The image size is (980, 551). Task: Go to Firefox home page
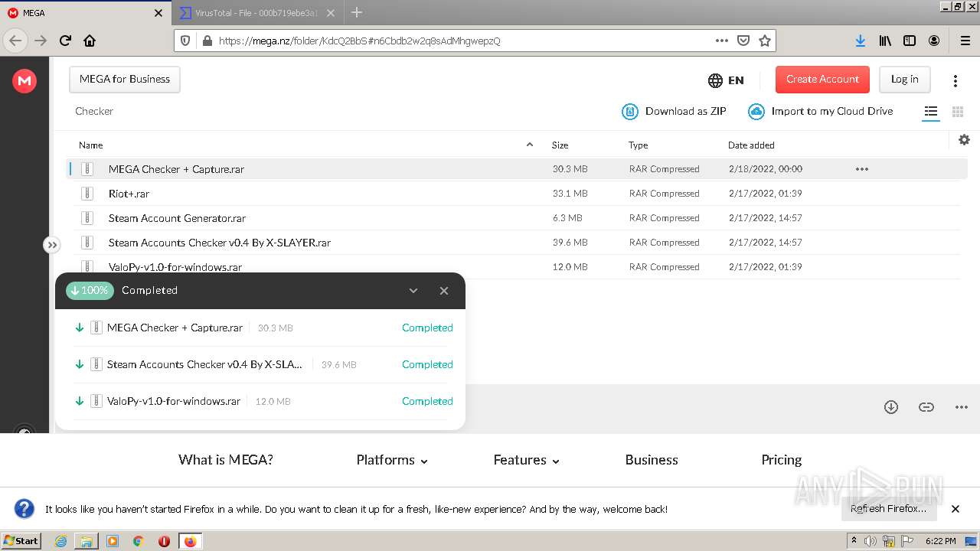[90, 41]
